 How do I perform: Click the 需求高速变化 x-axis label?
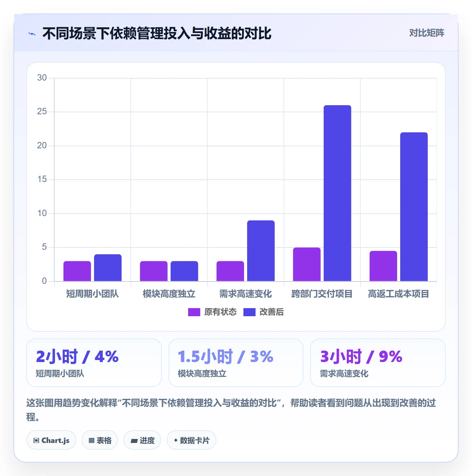[x=245, y=294]
